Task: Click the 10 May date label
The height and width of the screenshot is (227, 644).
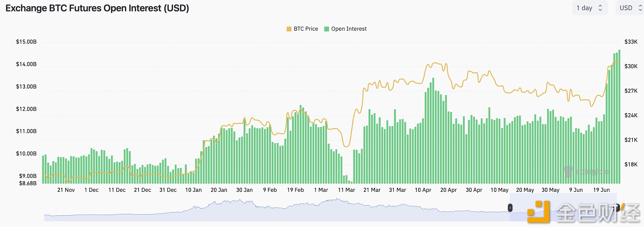Action: (499, 190)
